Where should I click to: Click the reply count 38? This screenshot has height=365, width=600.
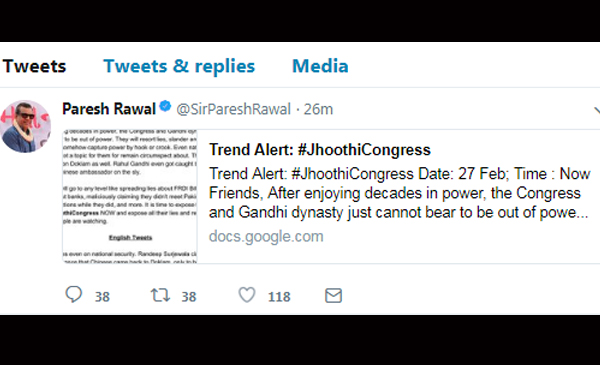102,297
